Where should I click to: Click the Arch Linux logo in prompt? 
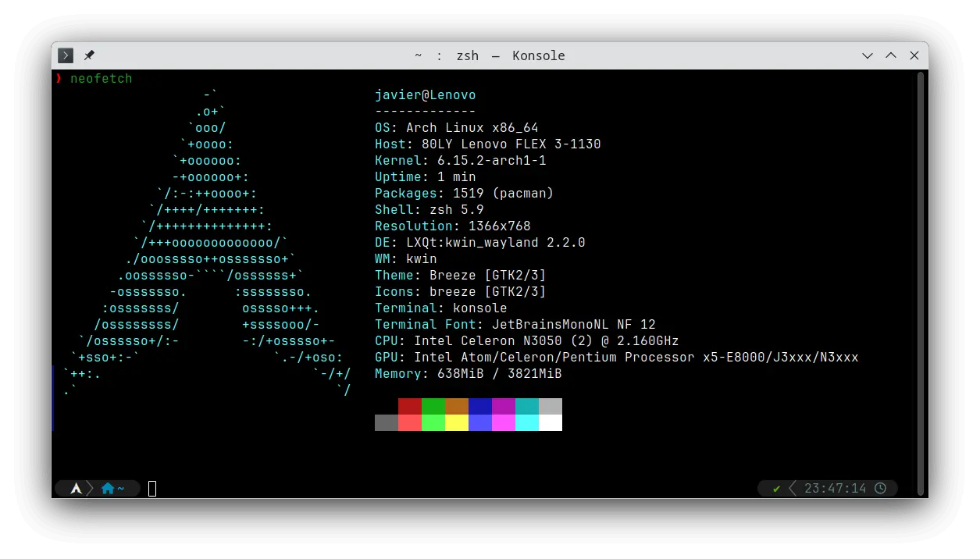77,489
